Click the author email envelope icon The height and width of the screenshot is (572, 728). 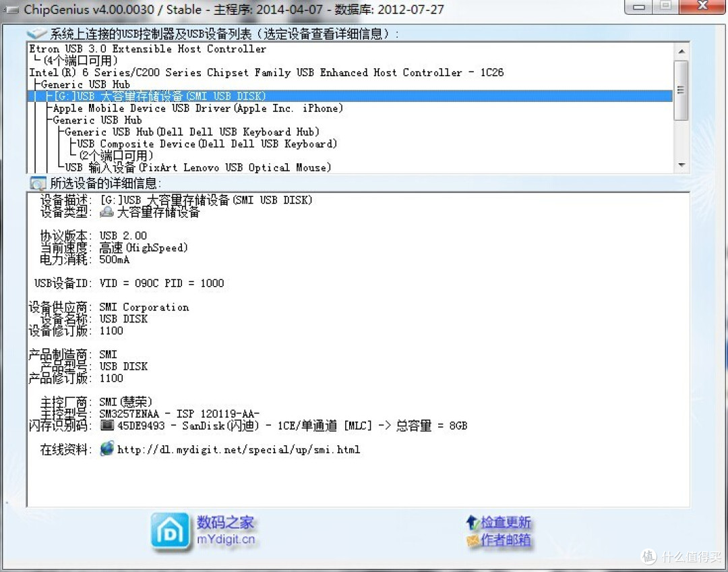point(473,540)
